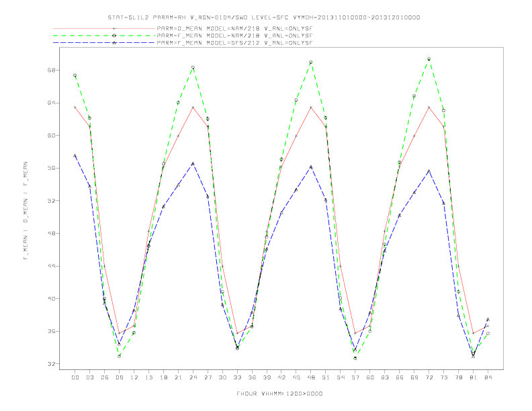Click the chart title starting STAT=SL1L2 PARAM=RH

(263, 17)
